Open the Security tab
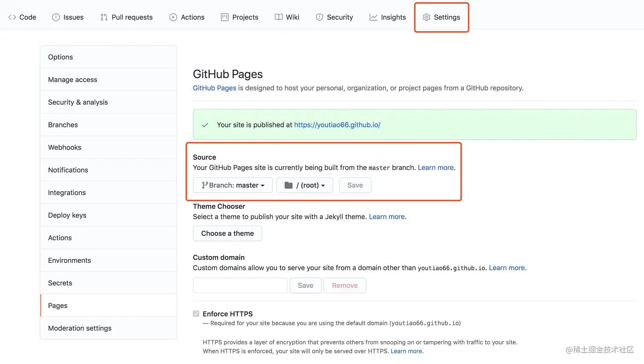This screenshot has height=364, width=644. pos(334,17)
